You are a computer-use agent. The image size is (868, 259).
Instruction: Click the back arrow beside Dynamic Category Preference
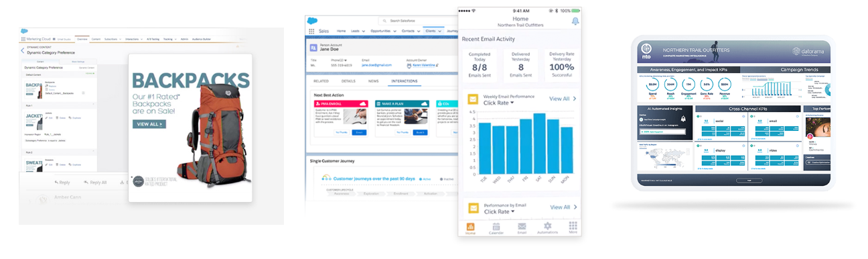22,50
